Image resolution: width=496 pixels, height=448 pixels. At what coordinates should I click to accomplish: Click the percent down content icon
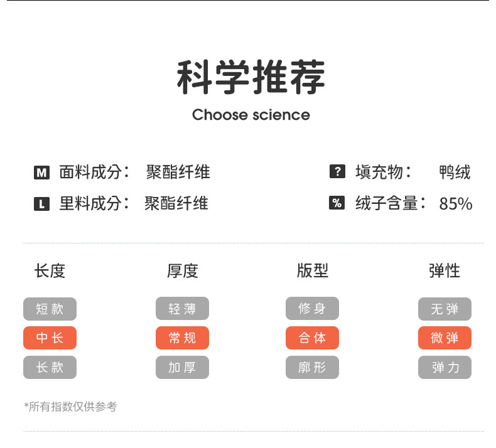(x=337, y=203)
